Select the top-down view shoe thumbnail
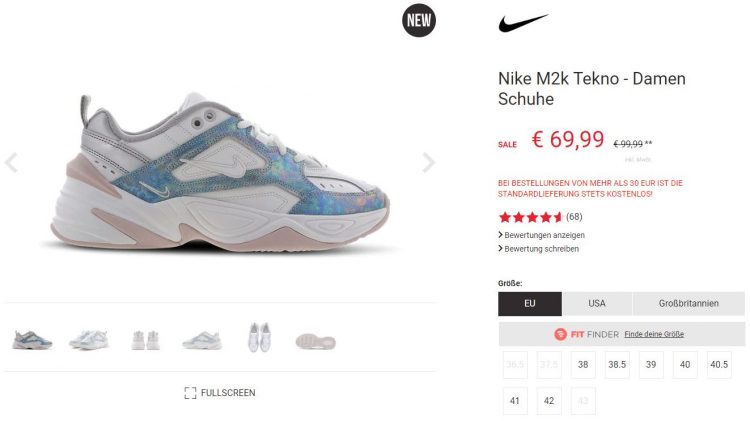Screen dimensions: 750x421 click(259, 337)
